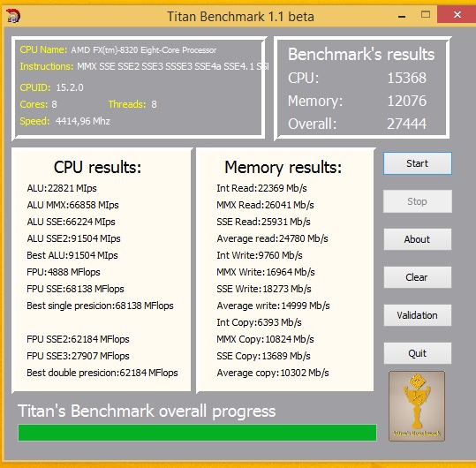Select ALU SSE2:91504 MIps line
The height and width of the screenshot is (468, 476).
pos(73,238)
